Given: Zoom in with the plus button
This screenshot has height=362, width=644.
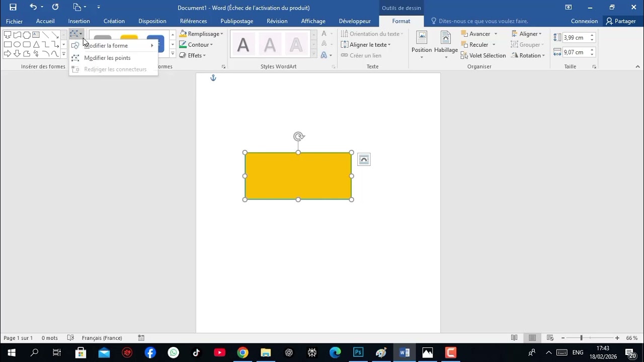Looking at the screenshot, I should 617,338.
